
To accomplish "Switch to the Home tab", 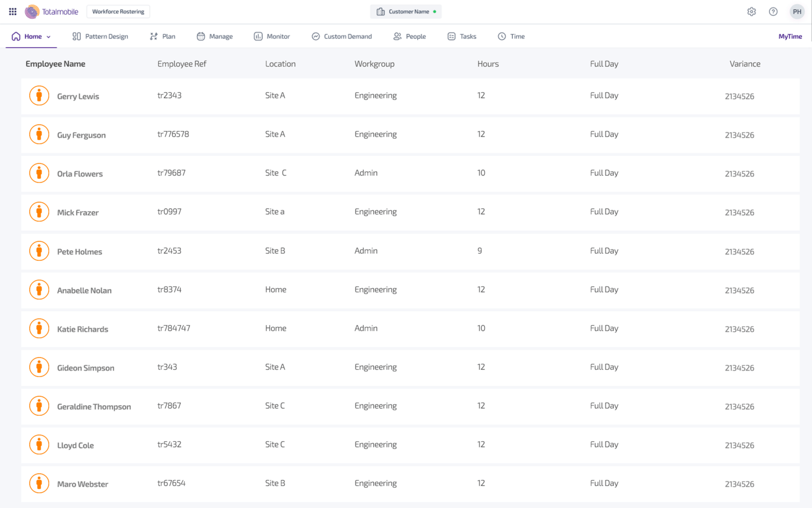I will (x=33, y=36).
